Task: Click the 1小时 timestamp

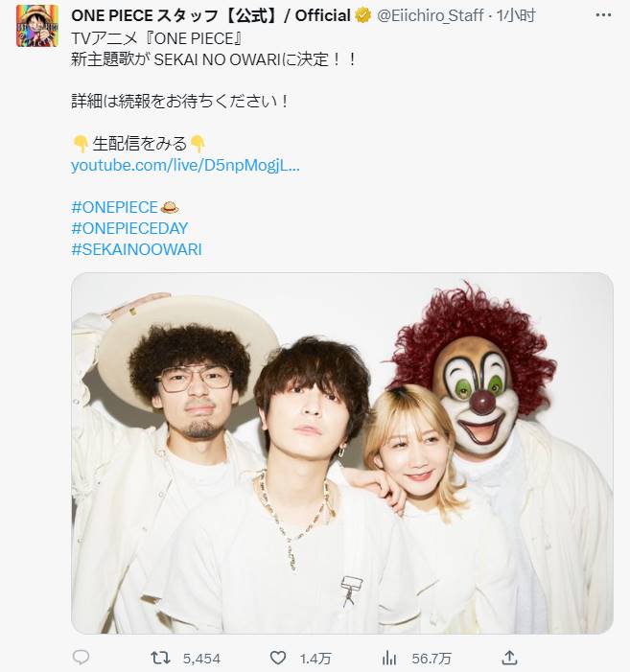Action: point(516,16)
